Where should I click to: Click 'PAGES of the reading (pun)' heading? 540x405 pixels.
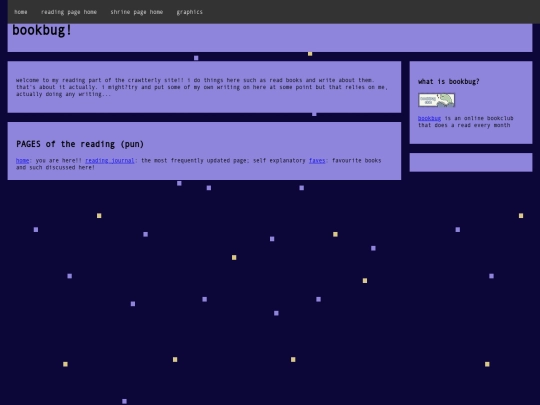(80, 144)
